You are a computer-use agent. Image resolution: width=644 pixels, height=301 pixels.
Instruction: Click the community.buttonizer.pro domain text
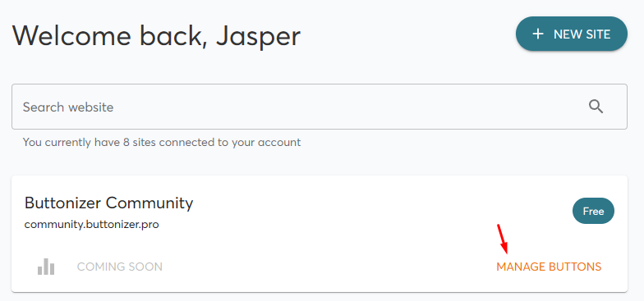tap(92, 225)
